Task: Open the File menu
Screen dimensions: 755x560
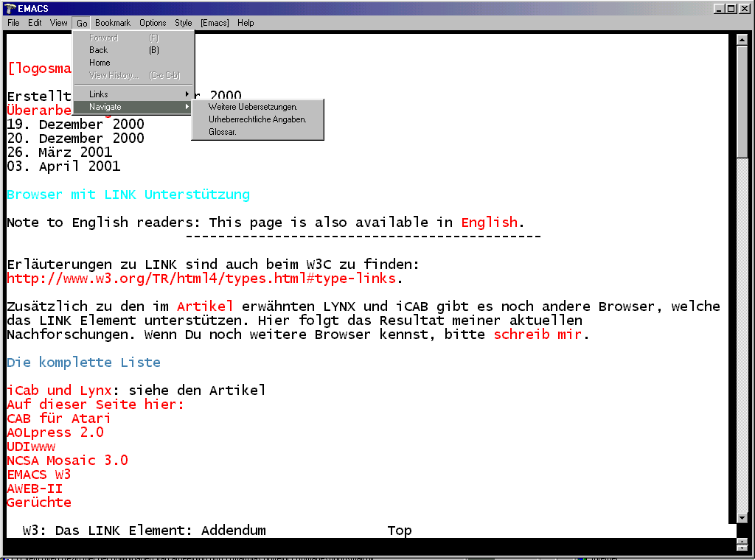Action: (x=13, y=23)
